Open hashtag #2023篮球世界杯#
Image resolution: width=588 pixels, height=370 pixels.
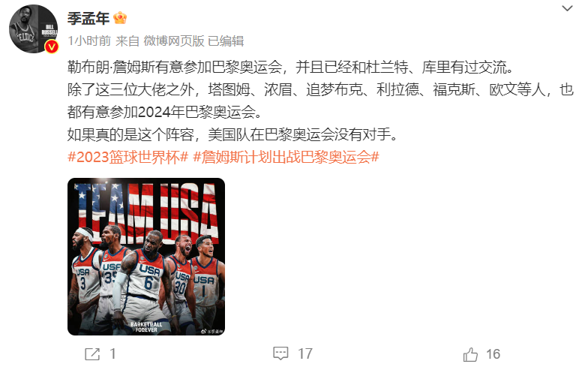point(127,158)
